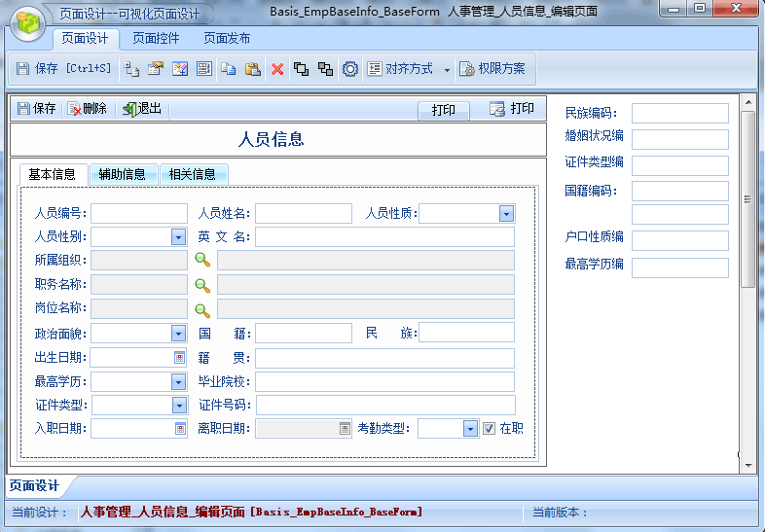Click the 毕业院校 input field
The image size is (765, 532).
point(384,382)
